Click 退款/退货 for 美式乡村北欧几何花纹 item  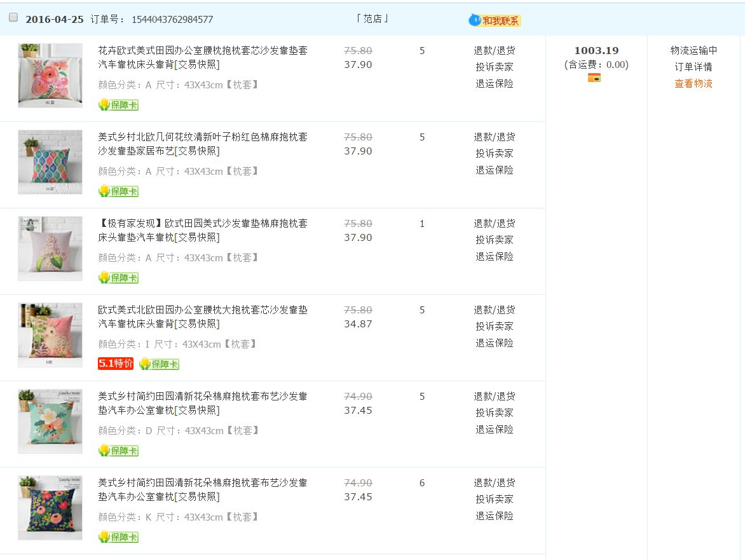click(x=495, y=137)
